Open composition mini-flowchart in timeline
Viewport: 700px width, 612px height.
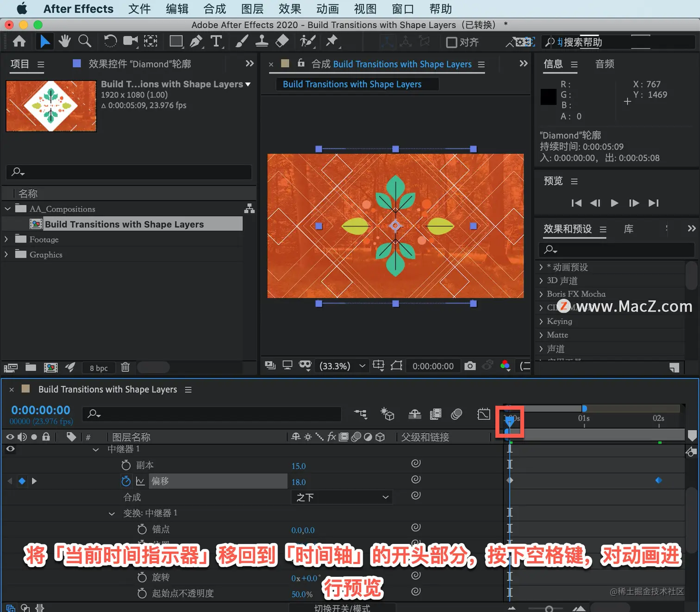point(360,414)
